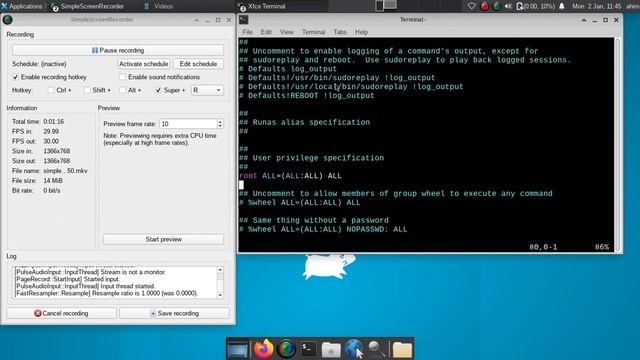Click the "## Runas alias specification" line
640x360 pixels.
tap(304, 122)
